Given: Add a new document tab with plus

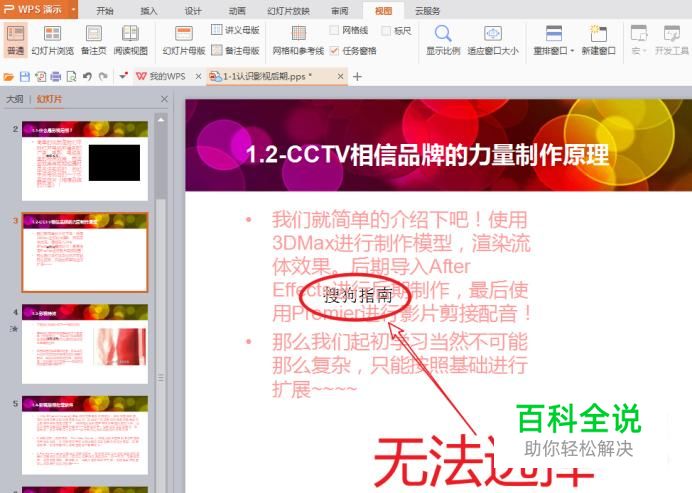Looking at the screenshot, I should coord(357,77).
